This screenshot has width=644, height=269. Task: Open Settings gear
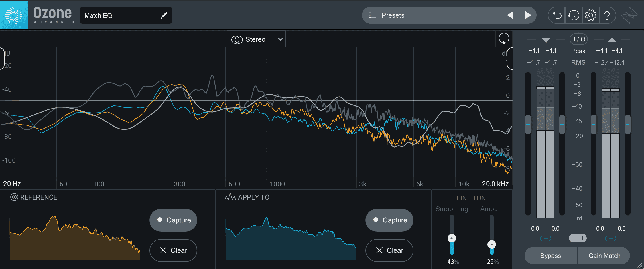tap(590, 15)
